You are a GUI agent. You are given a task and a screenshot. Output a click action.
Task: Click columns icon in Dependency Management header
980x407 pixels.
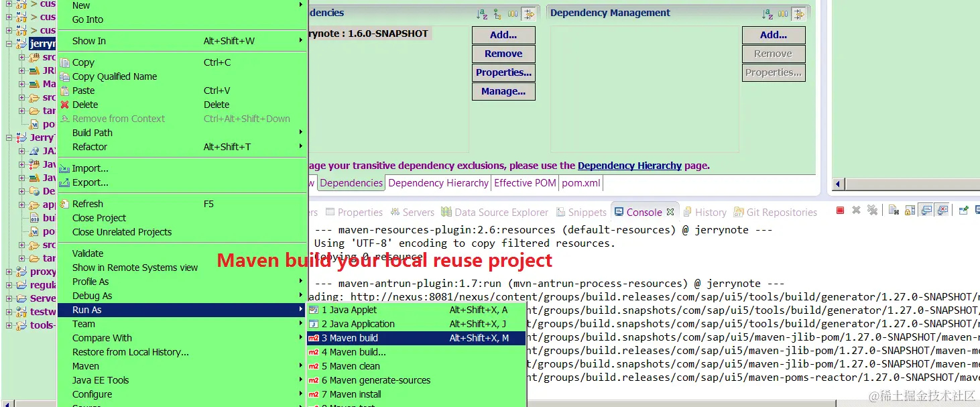783,13
